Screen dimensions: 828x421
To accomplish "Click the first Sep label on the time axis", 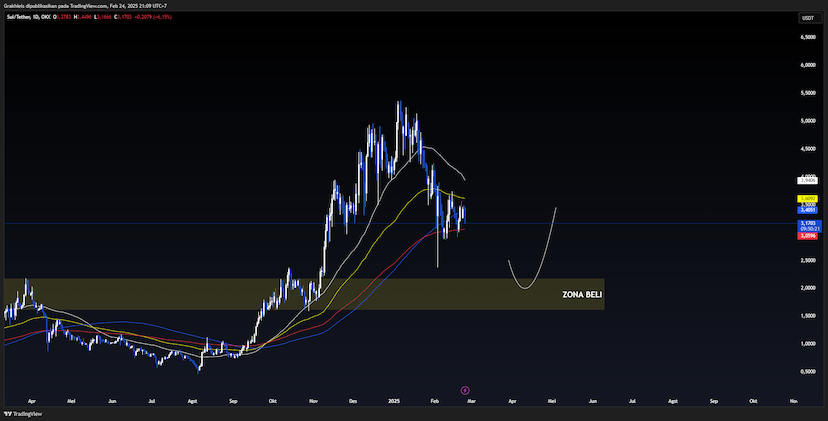I will pos(233,401).
